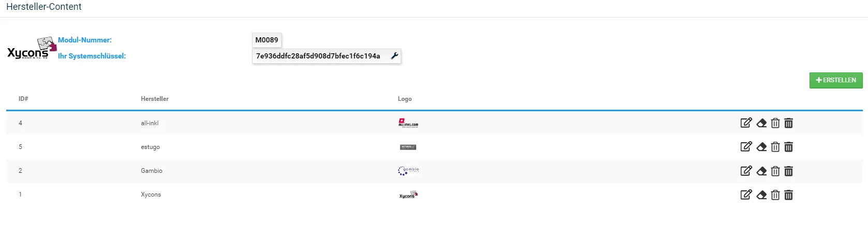Click the green ERSTELLEN button

836,80
